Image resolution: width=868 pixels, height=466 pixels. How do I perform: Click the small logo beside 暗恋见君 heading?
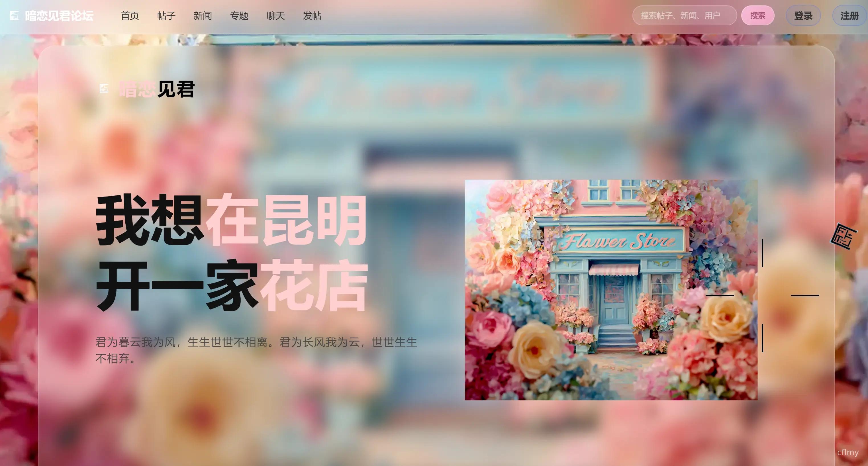point(104,89)
